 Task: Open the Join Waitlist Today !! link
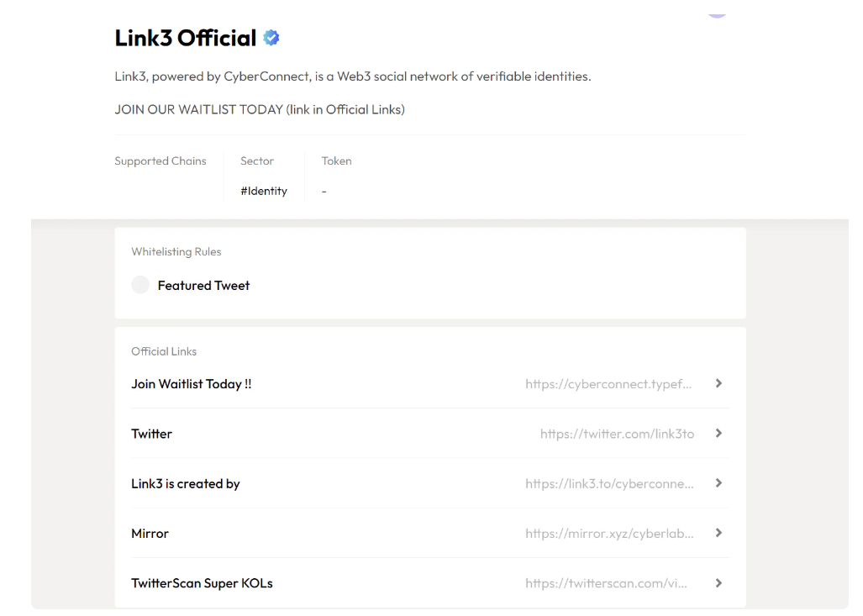point(192,384)
